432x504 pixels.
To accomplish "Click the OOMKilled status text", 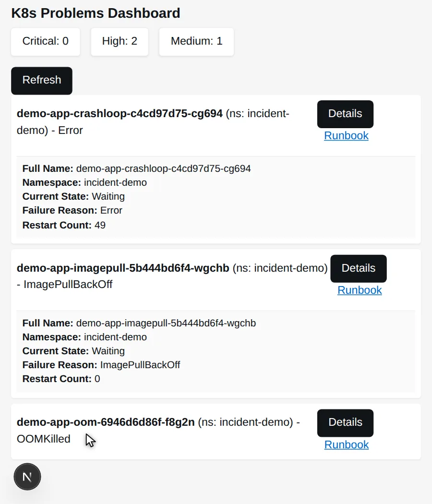I will (43, 439).
